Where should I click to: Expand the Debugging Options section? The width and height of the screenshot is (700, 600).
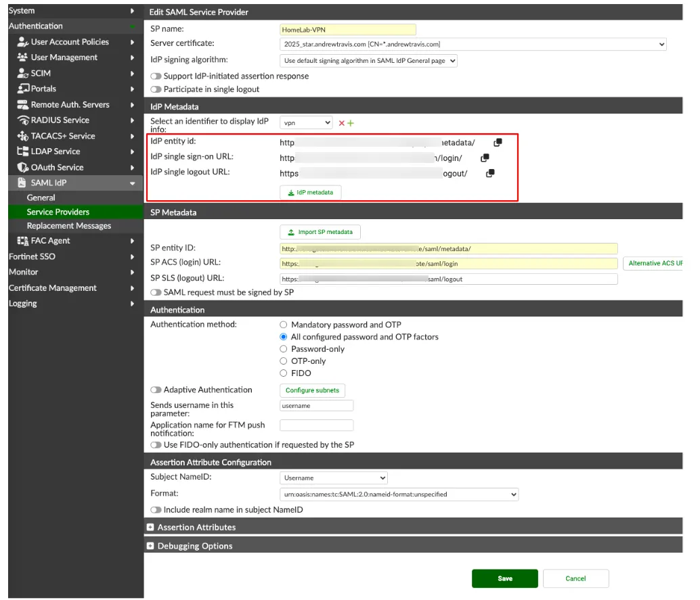(152, 546)
